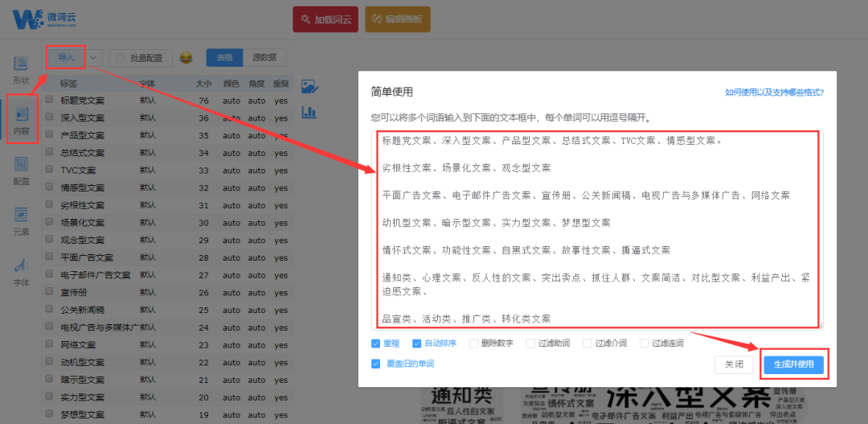Open the 字体 sidebar panel
The height and width of the screenshot is (424, 868).
(21, 272)
